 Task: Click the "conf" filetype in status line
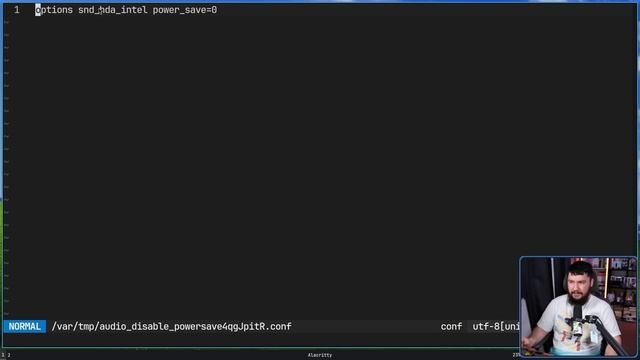451,327
